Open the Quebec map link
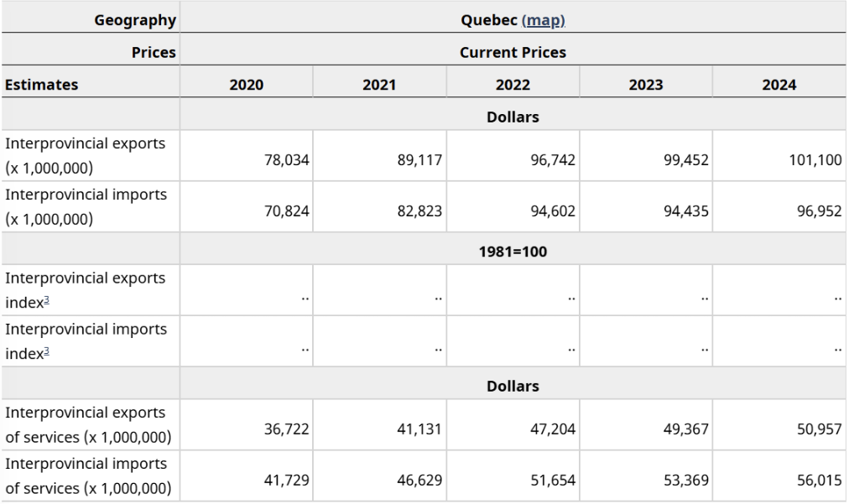 [543, 20]
